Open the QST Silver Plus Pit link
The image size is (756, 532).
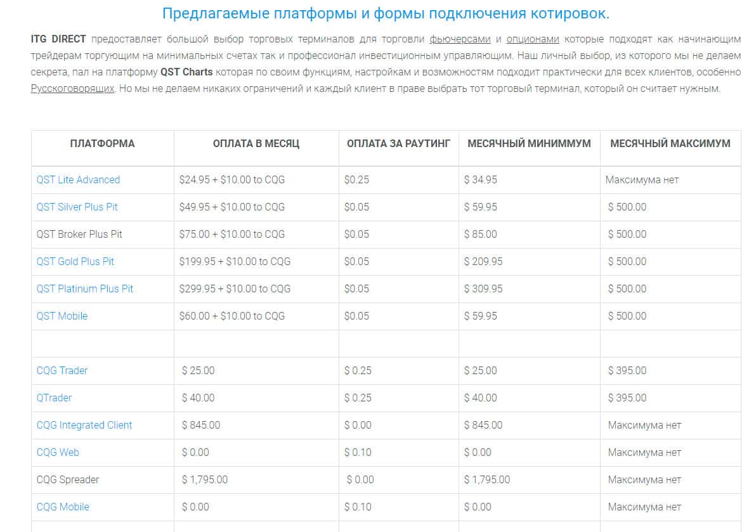point(77,207)
